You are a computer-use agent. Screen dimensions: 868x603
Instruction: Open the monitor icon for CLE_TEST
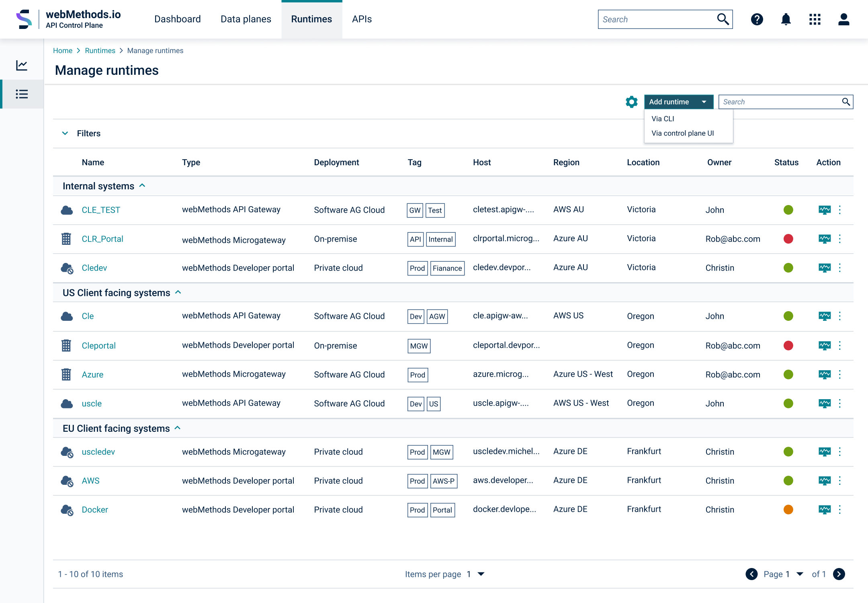point(825,210)
